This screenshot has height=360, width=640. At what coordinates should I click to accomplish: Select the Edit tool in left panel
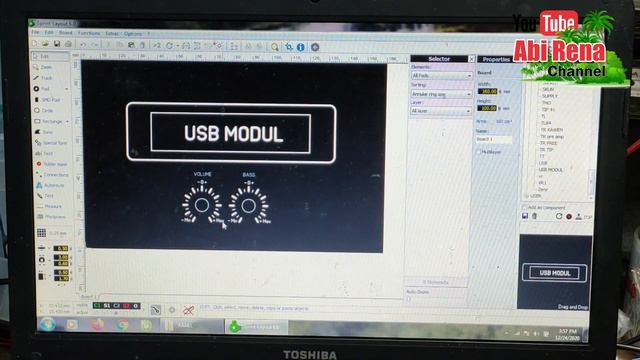50,56
